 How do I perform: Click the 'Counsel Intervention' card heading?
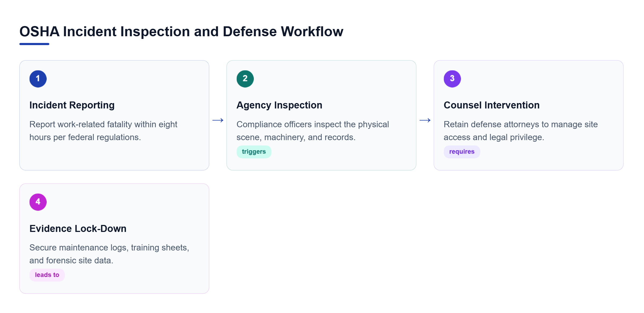492,105
